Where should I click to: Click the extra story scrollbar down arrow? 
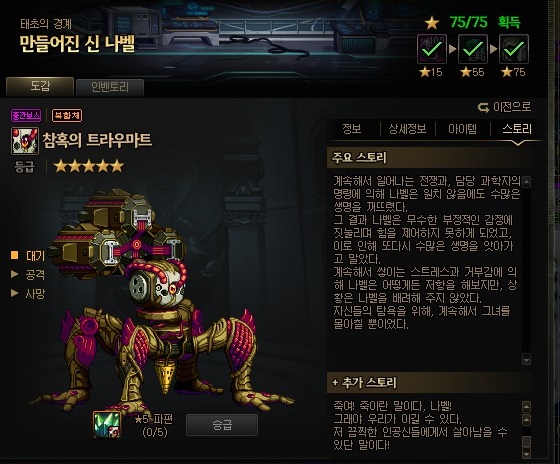526,454
